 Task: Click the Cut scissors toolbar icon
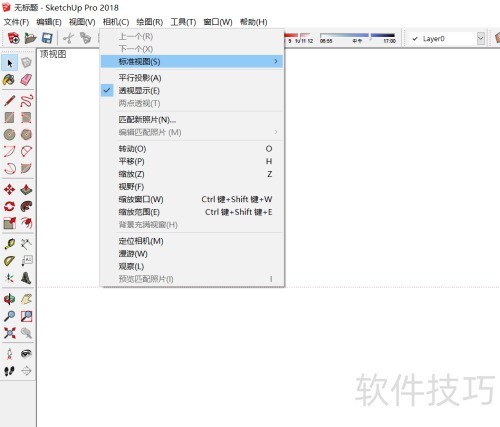(68, 38)
